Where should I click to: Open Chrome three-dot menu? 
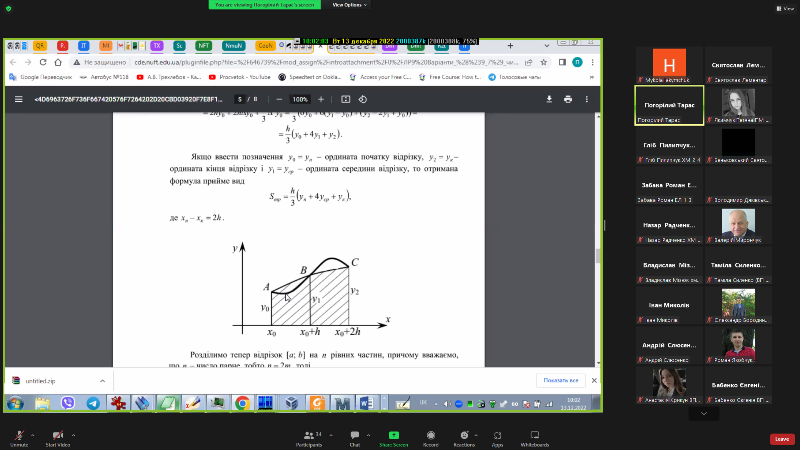(592, 62)
